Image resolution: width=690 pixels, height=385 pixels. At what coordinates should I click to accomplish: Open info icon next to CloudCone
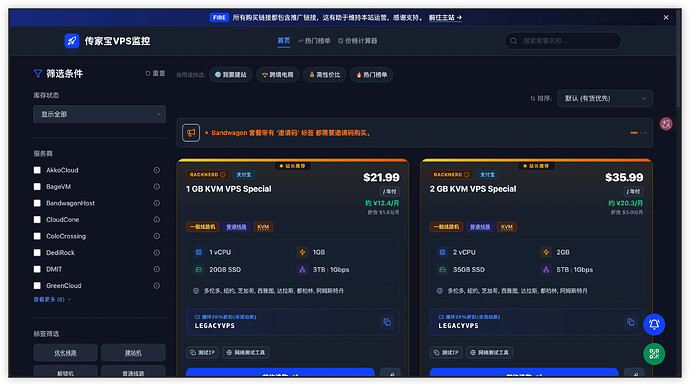click(157, 220)
